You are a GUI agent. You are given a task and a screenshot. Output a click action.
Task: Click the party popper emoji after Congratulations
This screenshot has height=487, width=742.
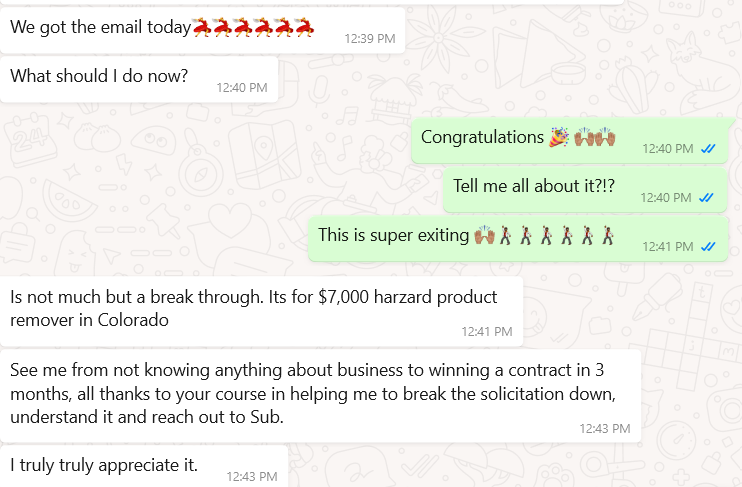click(x=559, y=137)
